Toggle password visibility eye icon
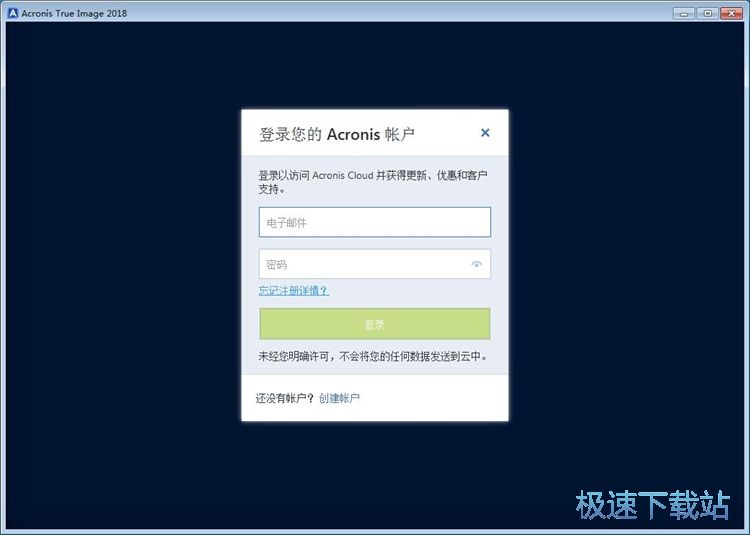The image size is (750, 535). click(476, 264)
